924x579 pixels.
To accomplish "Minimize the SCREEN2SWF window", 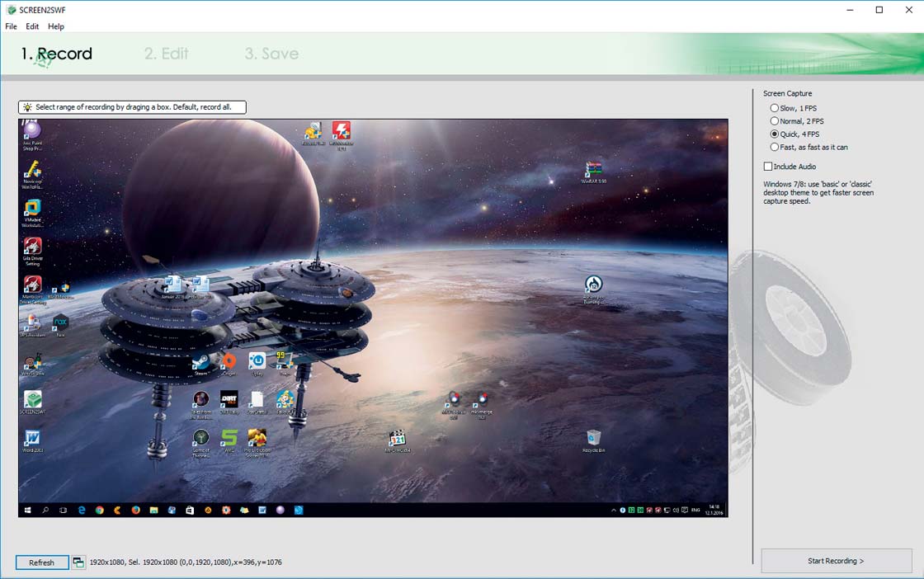I will point(850,10).
